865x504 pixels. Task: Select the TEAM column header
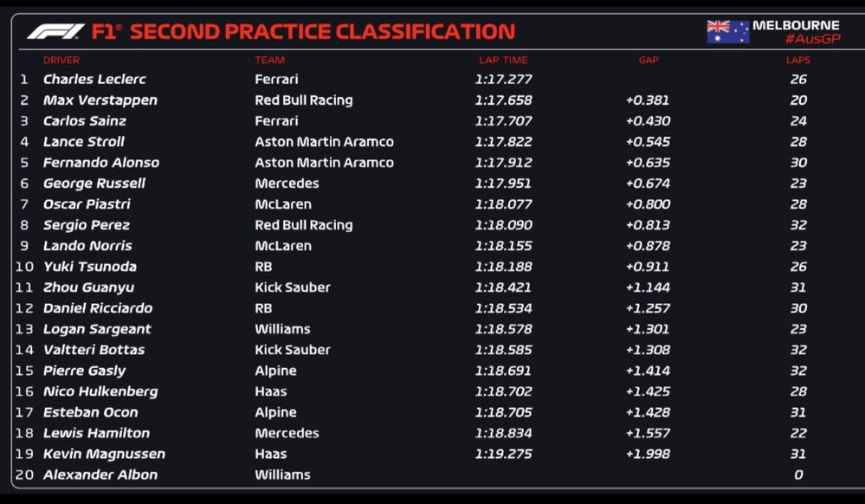[x=269, y=61]
